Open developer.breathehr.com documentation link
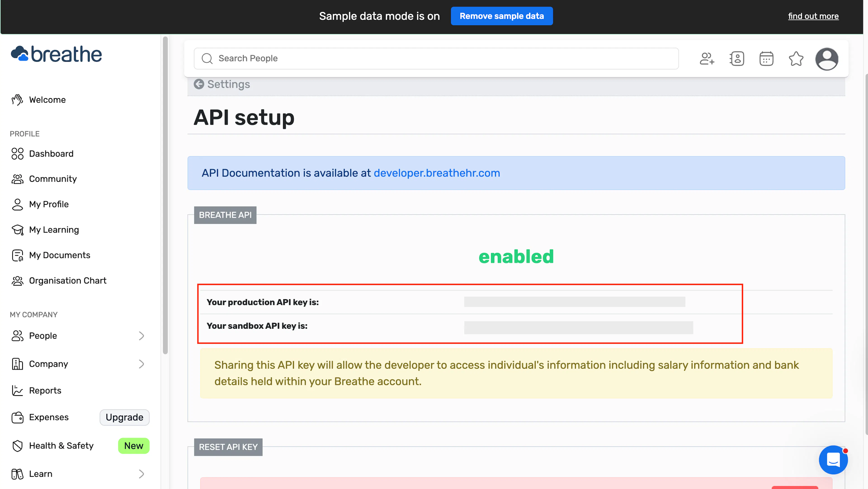This screenshot has width=868, height=489. tap(437, 173)
